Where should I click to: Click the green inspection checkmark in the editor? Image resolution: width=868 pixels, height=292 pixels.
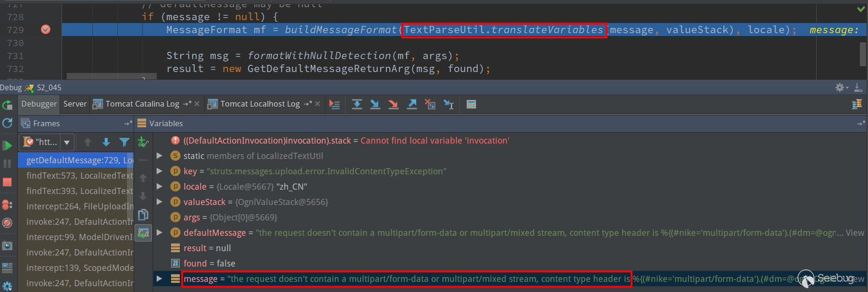coord(861,9)
